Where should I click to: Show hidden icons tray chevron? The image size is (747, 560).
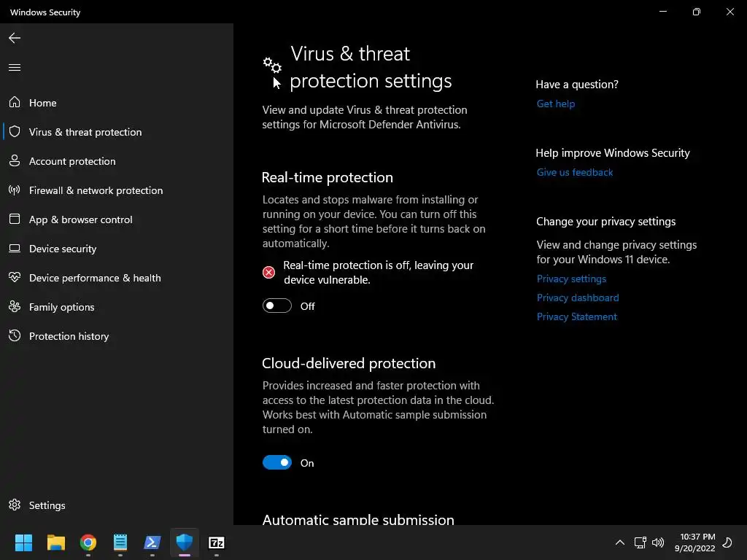620,542
